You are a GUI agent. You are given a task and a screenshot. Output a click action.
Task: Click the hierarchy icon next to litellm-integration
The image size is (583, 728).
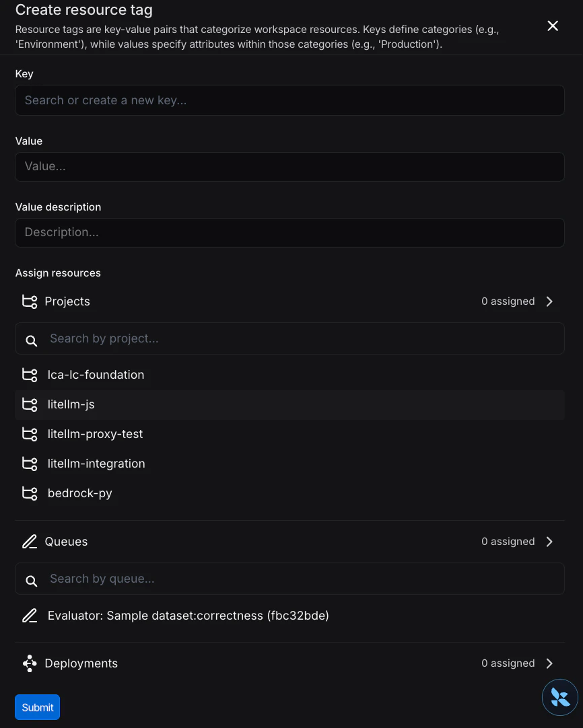point(29,464)
